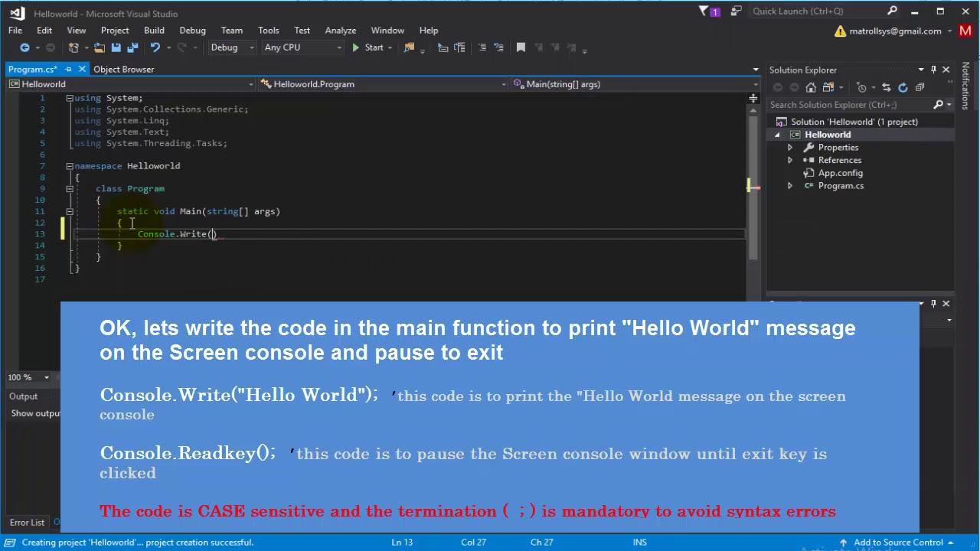Click the Pending Changes Filter clock icon
The image size is (980, 551).
tap(862, 87)
